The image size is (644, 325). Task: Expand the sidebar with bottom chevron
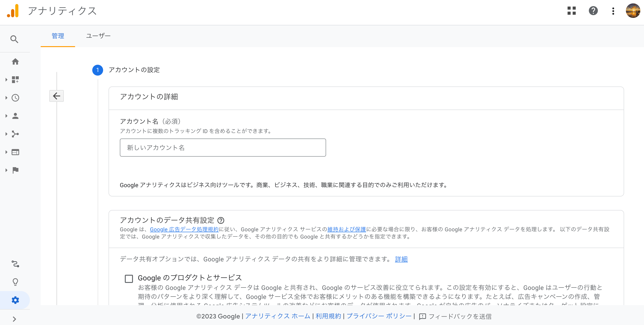click(x=14, y=319)
